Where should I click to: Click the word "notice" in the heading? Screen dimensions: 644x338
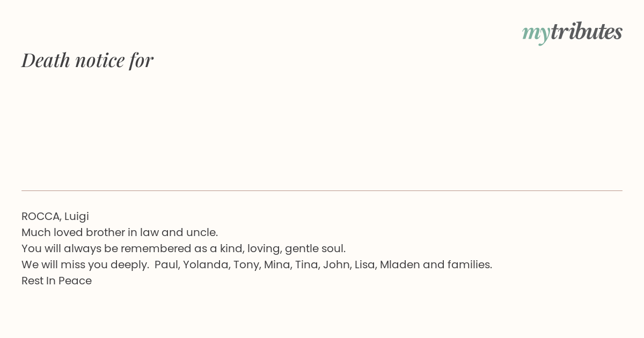point(100,60)
